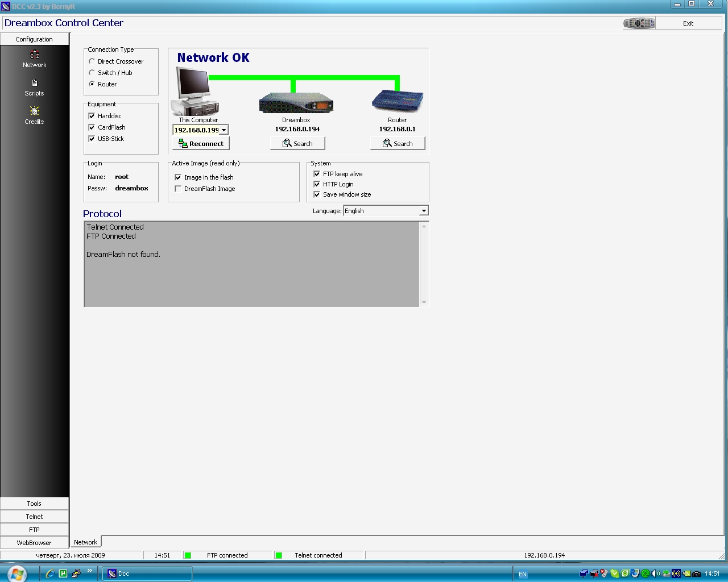The height and width of the screenshot is (582, 728).
Task: Open the Scripts icon in sidebar
Action: [x=34, y=83]
